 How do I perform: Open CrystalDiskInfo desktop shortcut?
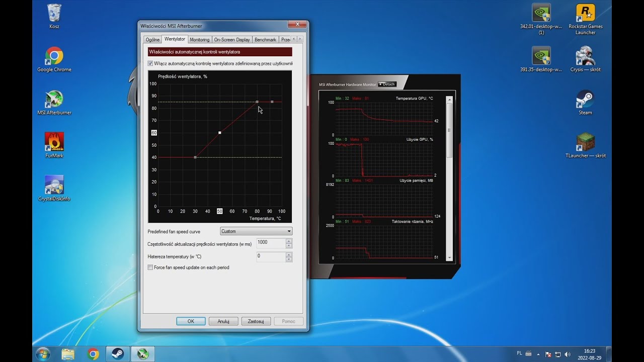coord(54,188)
